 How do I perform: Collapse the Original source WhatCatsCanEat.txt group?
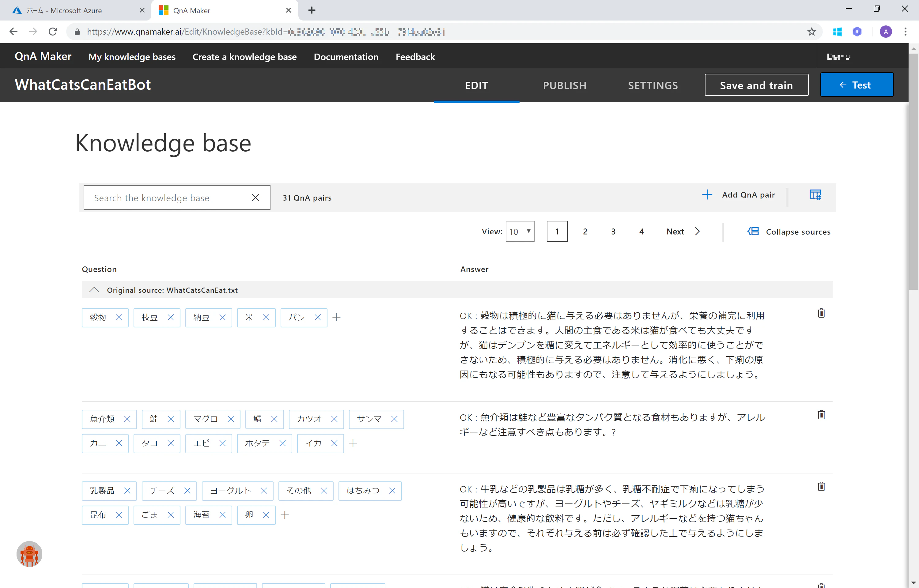pos(94,290)
